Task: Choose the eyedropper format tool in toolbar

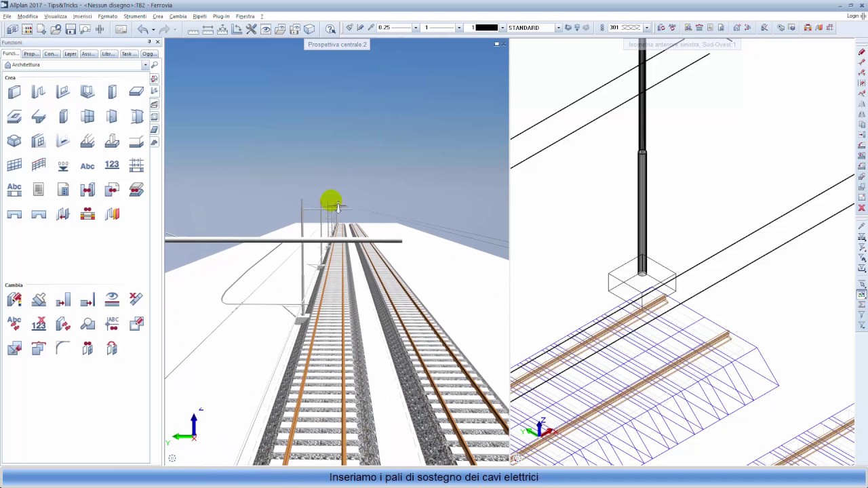Action: (x=371, y=28)
